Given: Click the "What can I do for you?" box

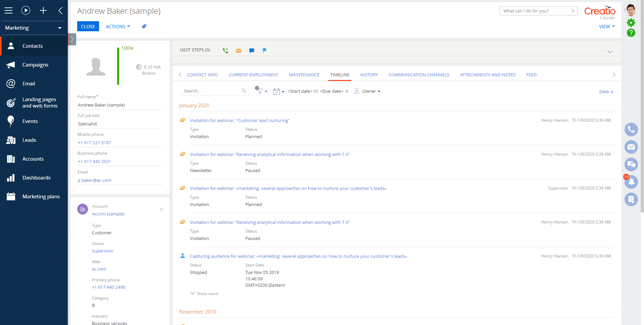Looking at the screenshot, I should coord(539,11).
